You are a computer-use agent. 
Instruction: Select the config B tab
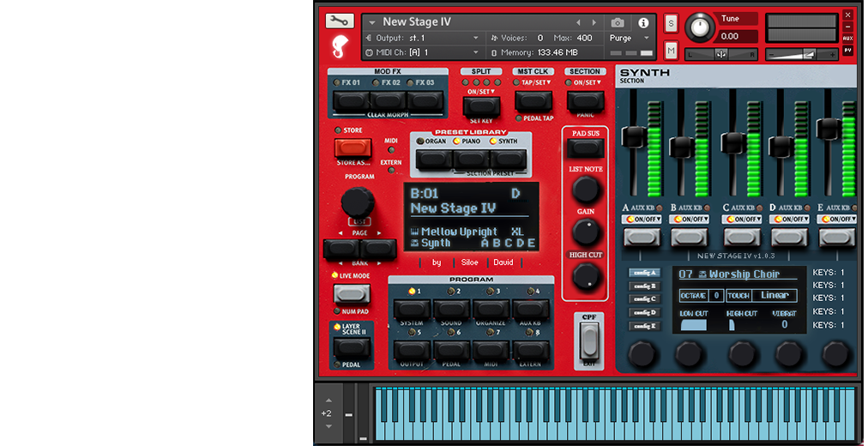[643, 286]
